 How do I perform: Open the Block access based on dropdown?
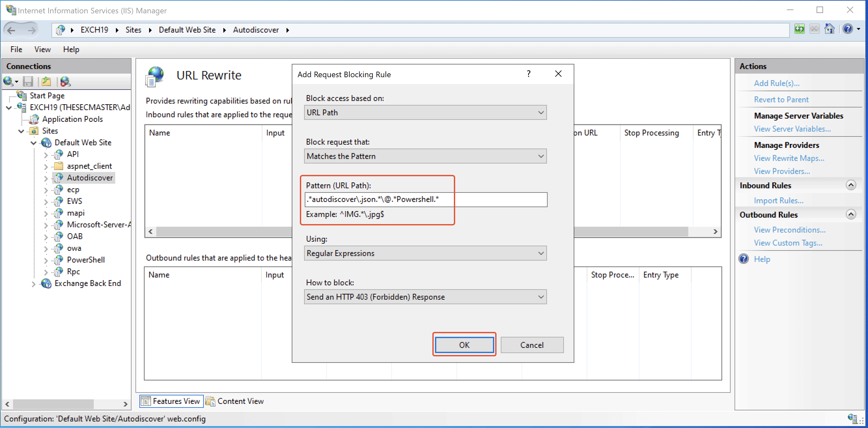point(425,113)
